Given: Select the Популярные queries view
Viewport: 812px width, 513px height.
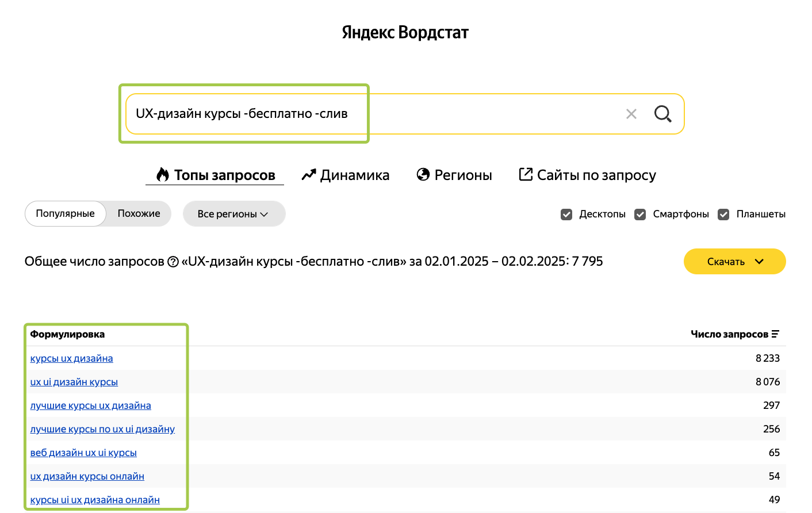Looking at the screenshot, I should 65,213.
